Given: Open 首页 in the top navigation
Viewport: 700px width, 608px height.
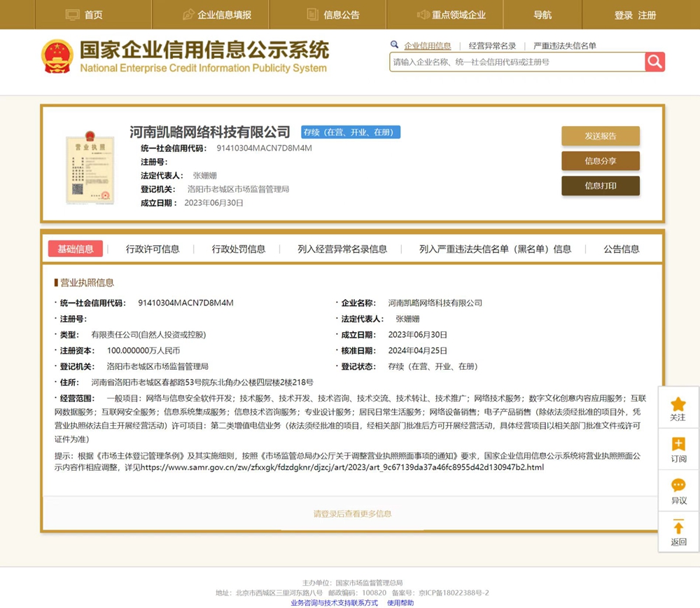Looking at the screenshot, I should (93, 15).
